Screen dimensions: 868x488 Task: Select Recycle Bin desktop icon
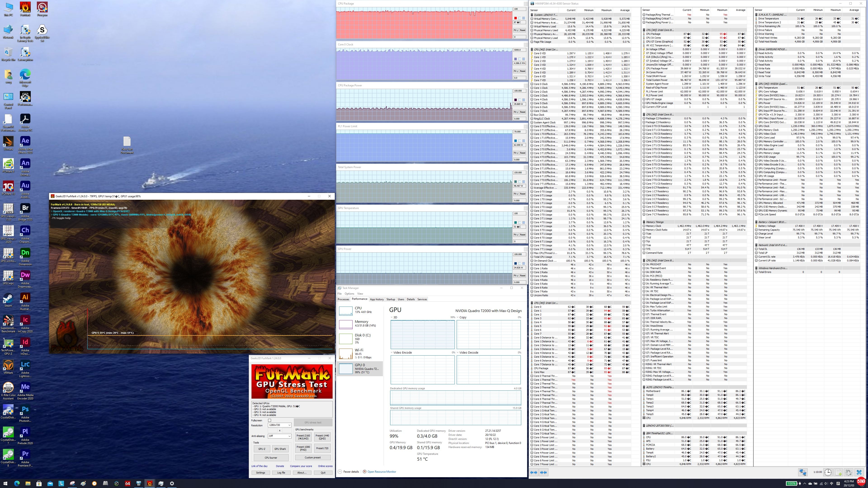tap(8, 54)
